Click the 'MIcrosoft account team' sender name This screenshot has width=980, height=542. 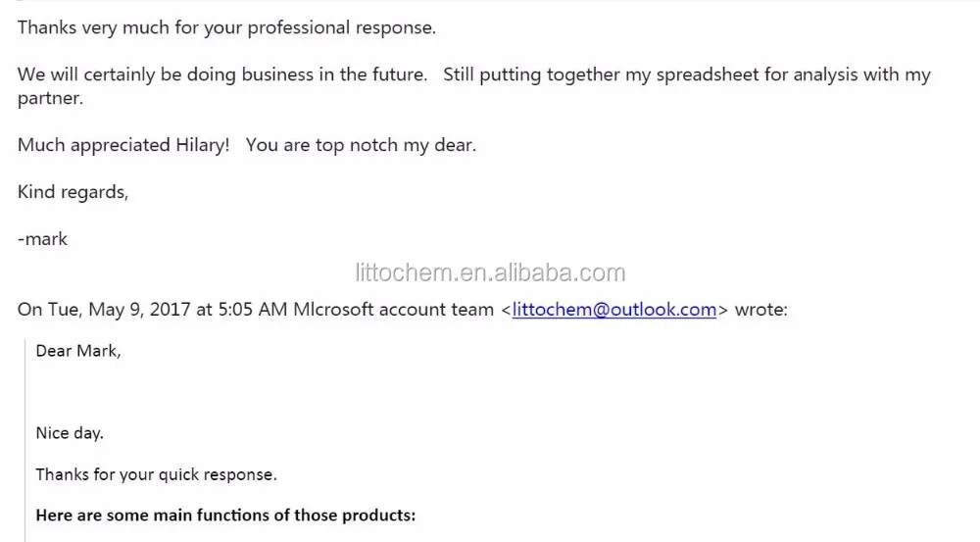click(x=393, y=310)
